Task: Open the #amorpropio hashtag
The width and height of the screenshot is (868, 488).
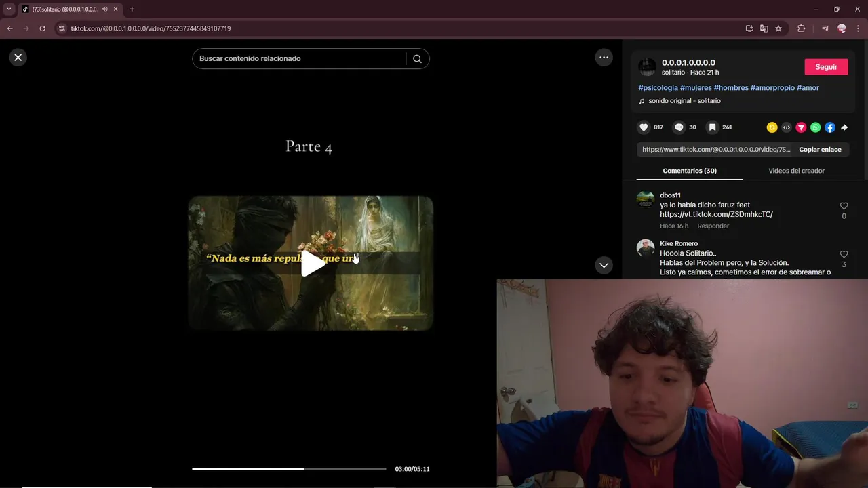Action: coord(772,88)
